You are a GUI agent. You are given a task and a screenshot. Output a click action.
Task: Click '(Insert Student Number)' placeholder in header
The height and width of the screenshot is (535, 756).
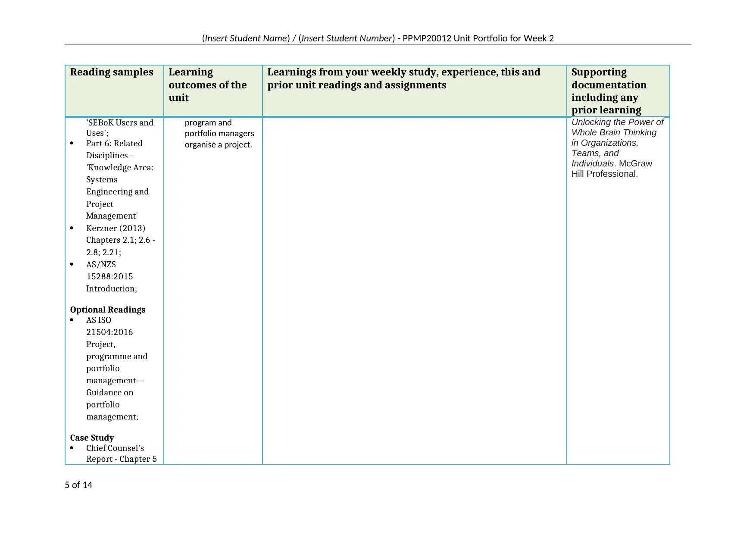click(347, 38)
